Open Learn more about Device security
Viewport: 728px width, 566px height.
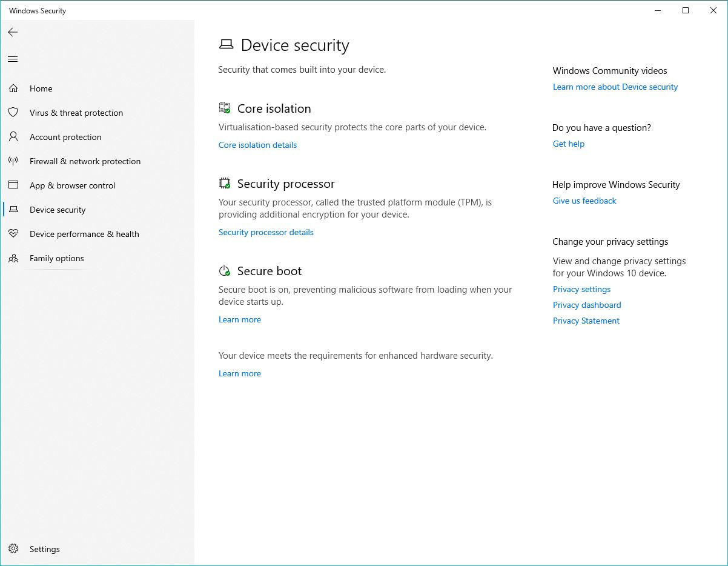point(615,87)
